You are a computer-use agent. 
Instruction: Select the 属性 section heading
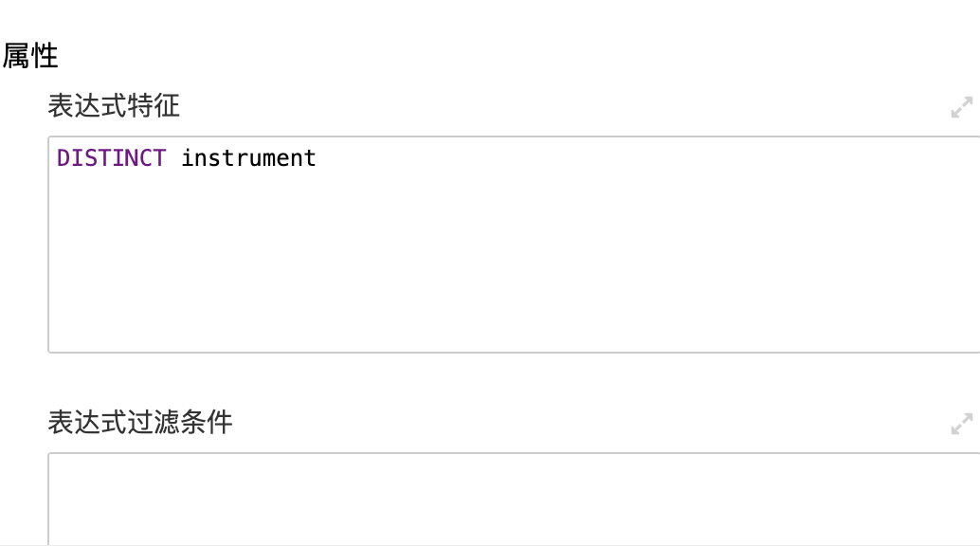tap(30, 56)
